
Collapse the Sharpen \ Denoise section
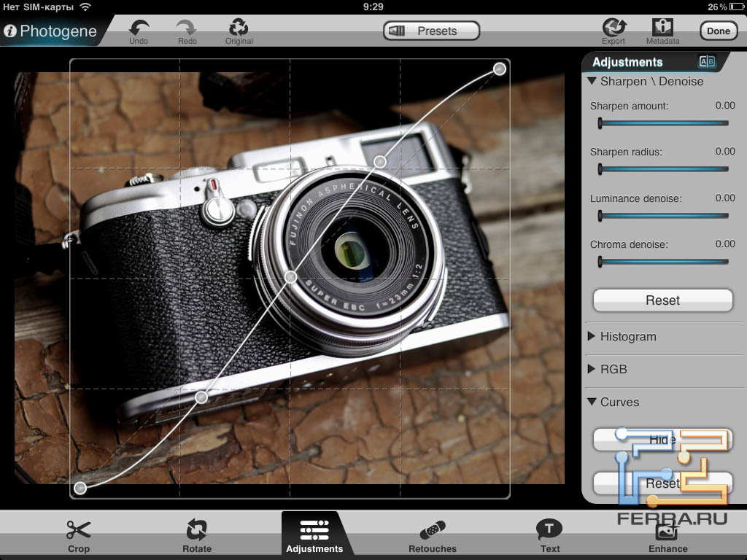coord(592,82)
